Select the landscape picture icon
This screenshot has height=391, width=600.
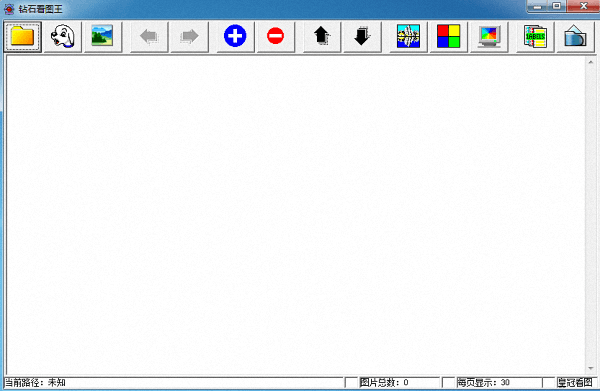(103, 37)
